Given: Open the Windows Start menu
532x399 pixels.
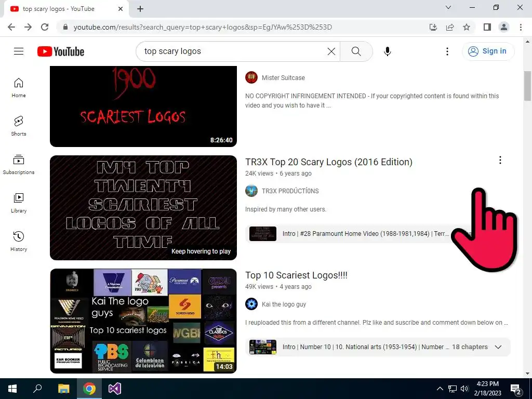Looking at the screenshot, I should 12,389.
